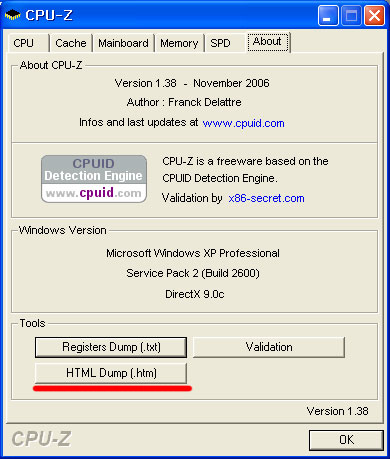390x459 pixels.
Task: Open the SPD tab
Action: click(x=225, y=43)
